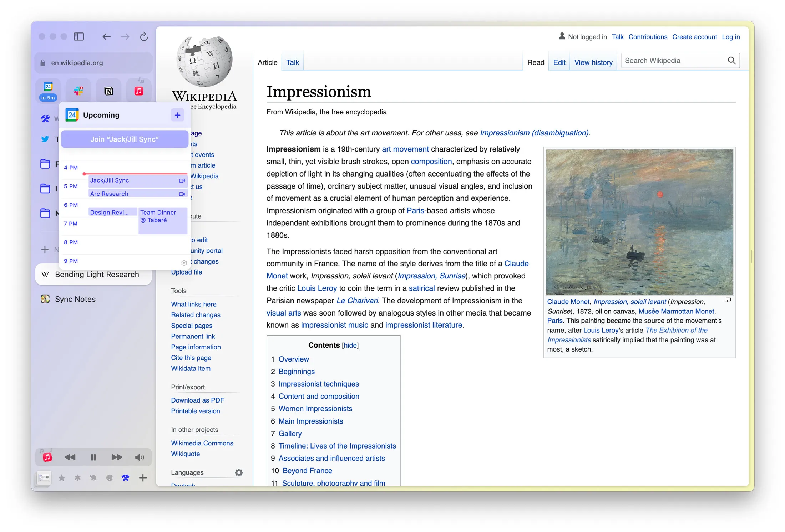The height and width of the screenshot is (532, 785).
Task: Mute the mini player volume icon
Action: (x=140, y=457)
